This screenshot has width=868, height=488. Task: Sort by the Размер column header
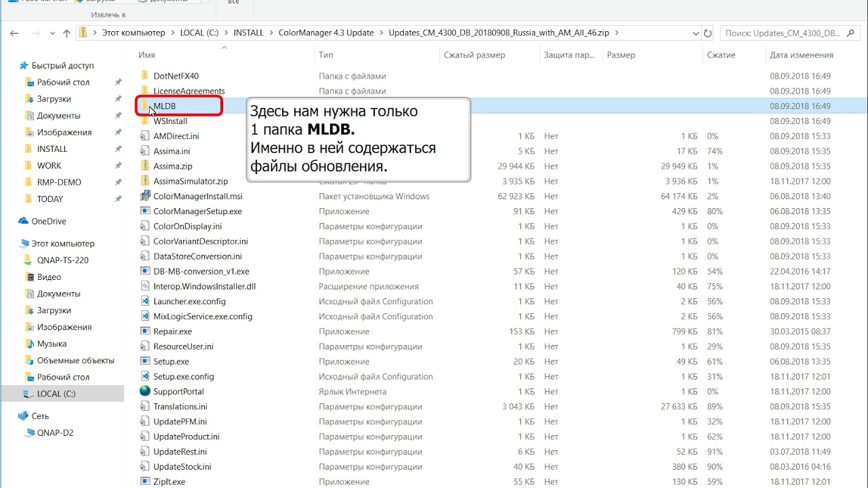[621, 55]
